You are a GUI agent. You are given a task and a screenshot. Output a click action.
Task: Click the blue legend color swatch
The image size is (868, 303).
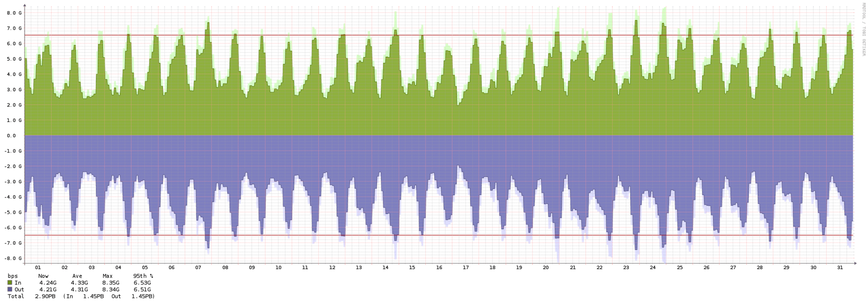point(10,289)
